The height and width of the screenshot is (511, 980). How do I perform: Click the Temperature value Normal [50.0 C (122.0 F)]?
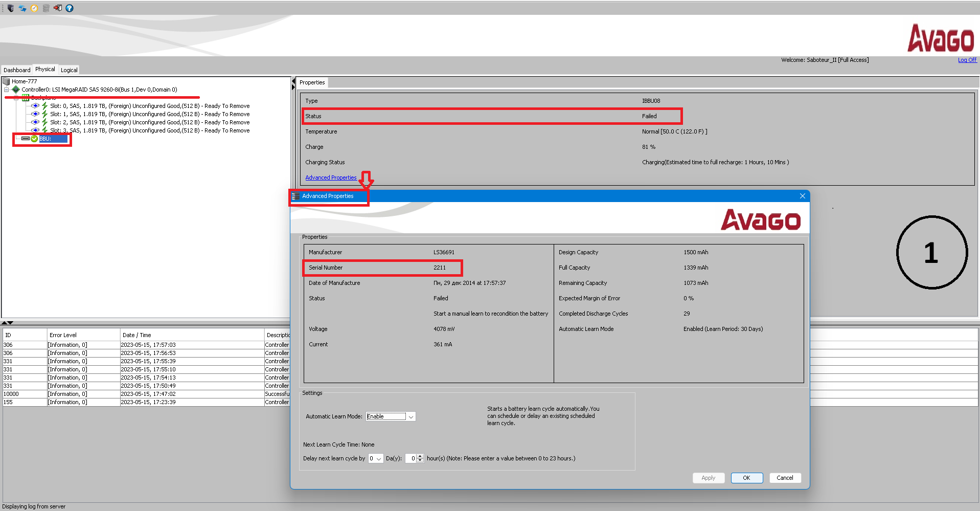(x=675, y=131)
